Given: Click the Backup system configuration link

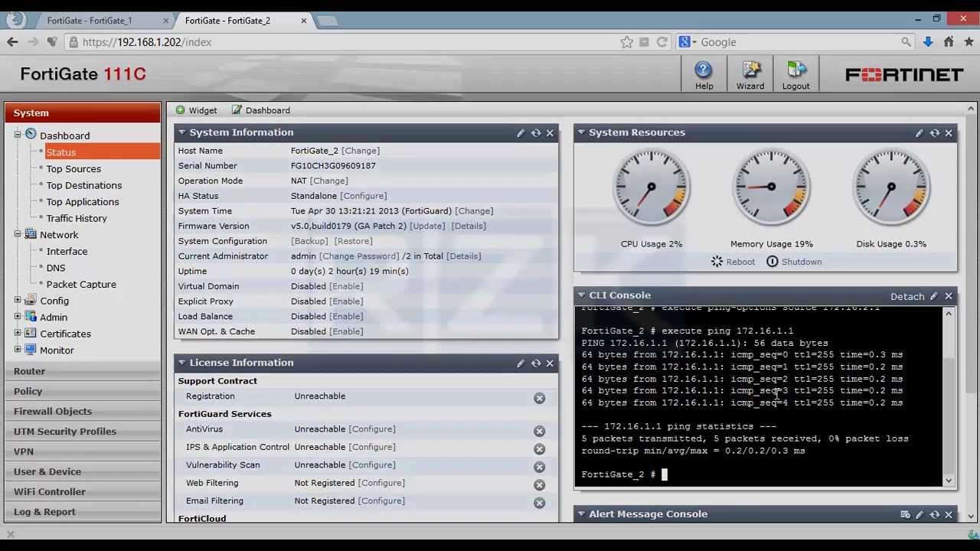Looking at the screenshot, I should [x=309, y=241].
